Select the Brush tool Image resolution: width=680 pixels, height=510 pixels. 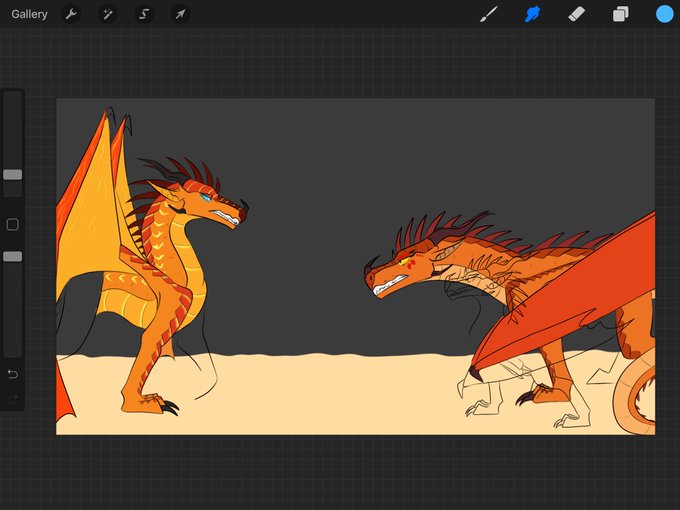point(489,14)
